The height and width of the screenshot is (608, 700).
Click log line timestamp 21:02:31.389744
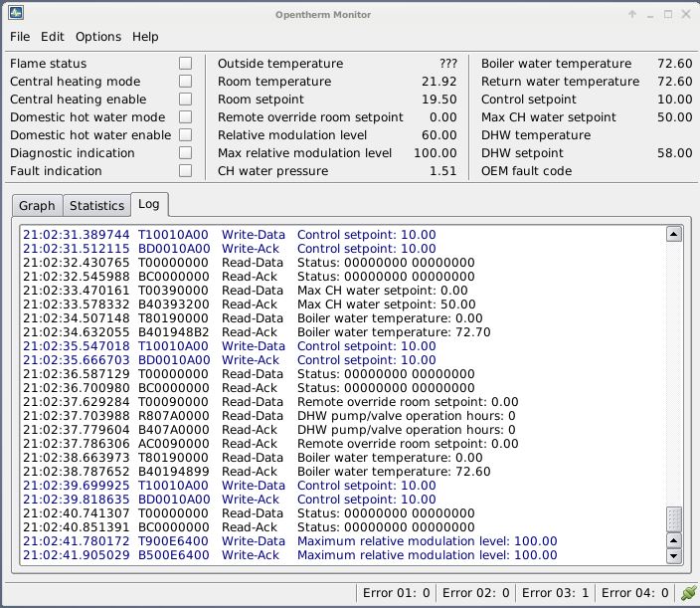77,235
